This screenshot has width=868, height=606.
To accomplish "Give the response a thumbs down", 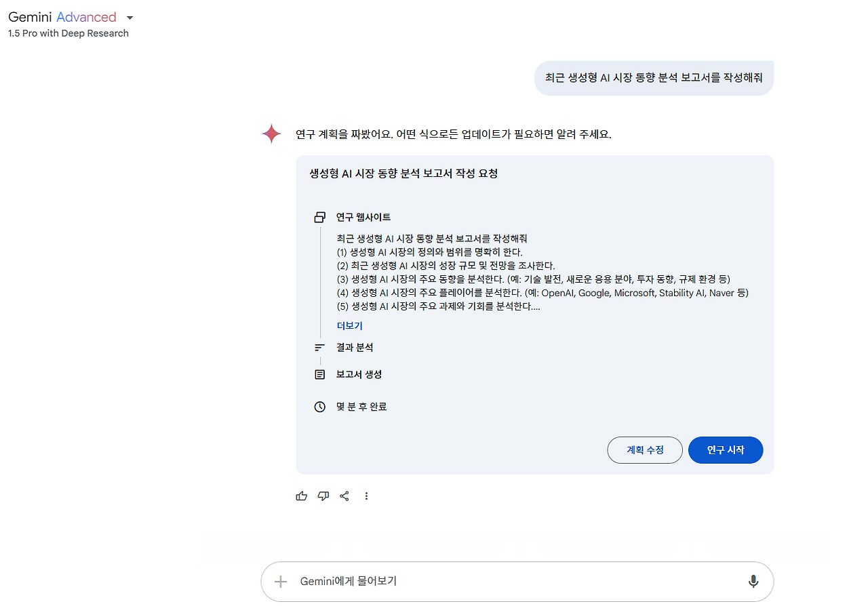I will pos(323,496).
